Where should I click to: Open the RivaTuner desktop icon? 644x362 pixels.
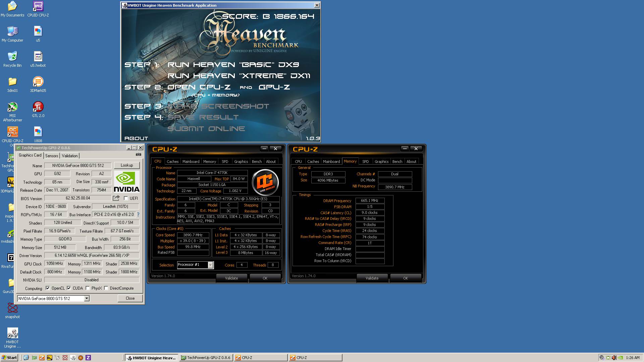[x=11, y=257]
